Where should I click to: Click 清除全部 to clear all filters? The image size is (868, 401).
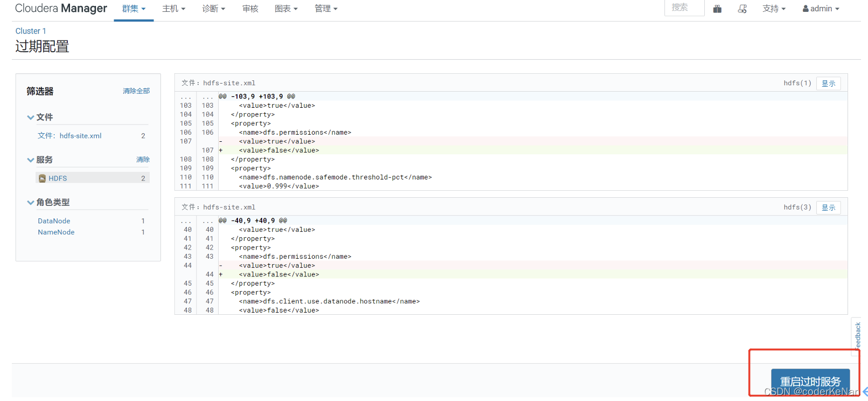[x=136, y=91]
